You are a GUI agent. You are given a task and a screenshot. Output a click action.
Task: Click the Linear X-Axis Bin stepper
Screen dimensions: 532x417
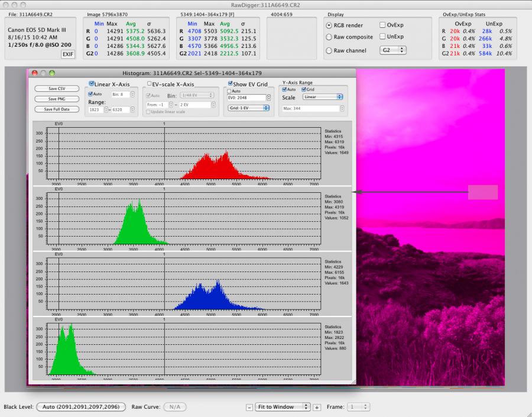134,94
